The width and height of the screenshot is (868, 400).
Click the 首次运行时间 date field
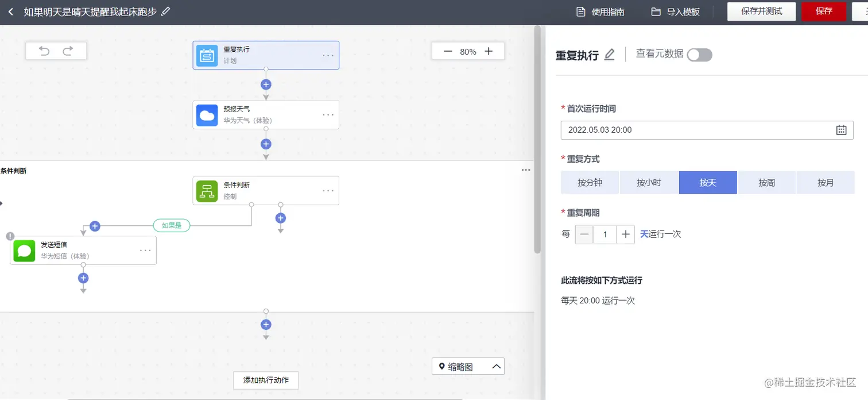[707, 130]
